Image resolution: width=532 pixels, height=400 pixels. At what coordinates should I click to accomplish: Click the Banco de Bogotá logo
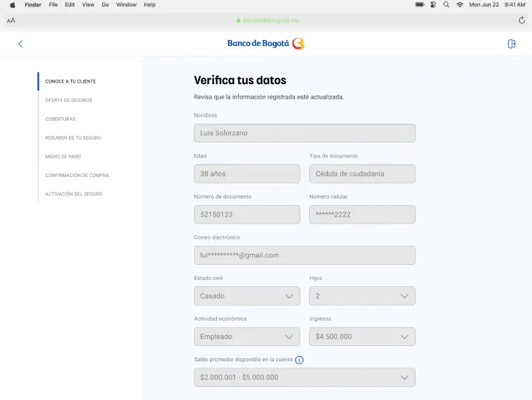point(265,44)
